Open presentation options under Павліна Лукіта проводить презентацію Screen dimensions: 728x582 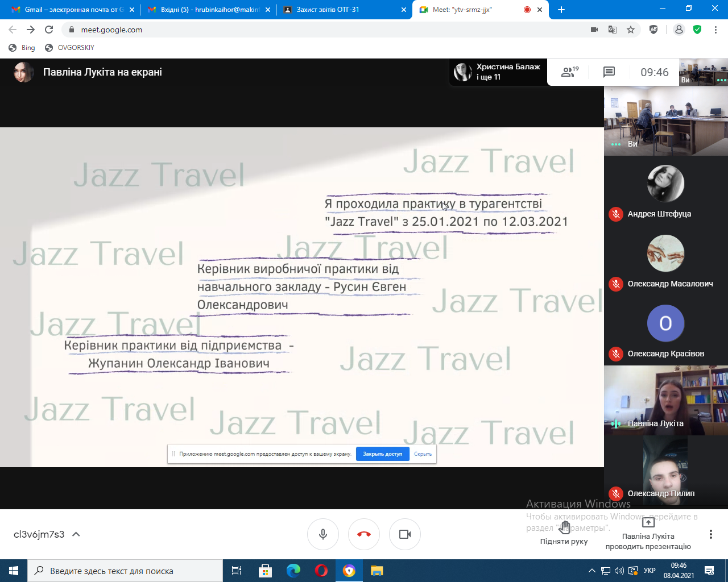click(648, 534)
